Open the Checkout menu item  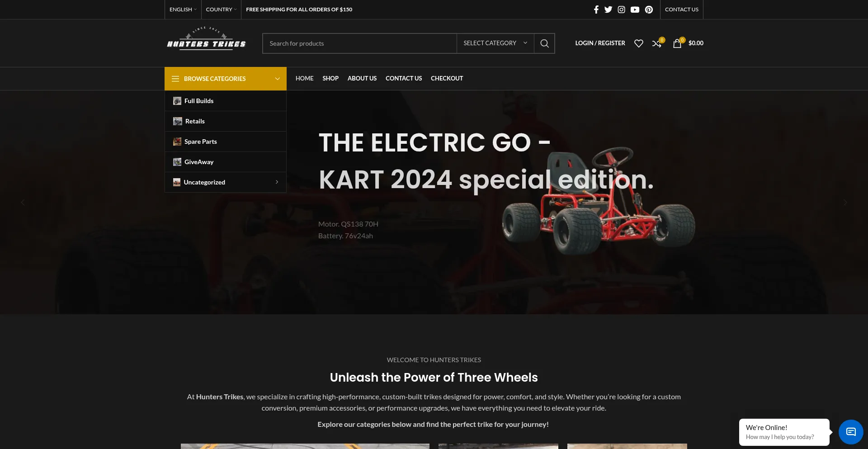click(447, 78)
